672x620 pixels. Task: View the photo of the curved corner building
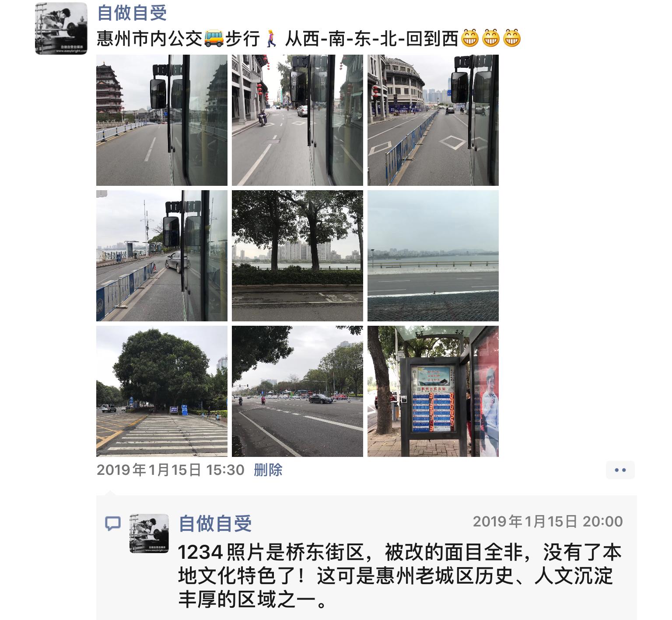click(x=433, y=120)
